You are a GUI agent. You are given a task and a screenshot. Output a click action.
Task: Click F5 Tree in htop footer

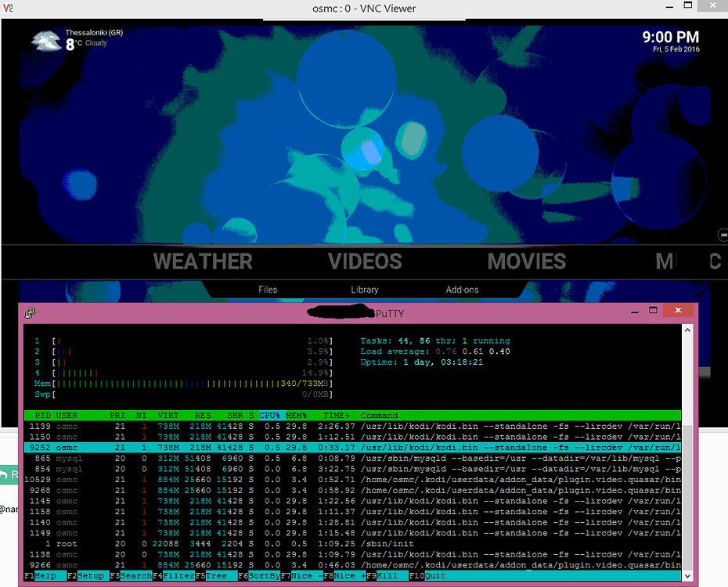[216, 576]
